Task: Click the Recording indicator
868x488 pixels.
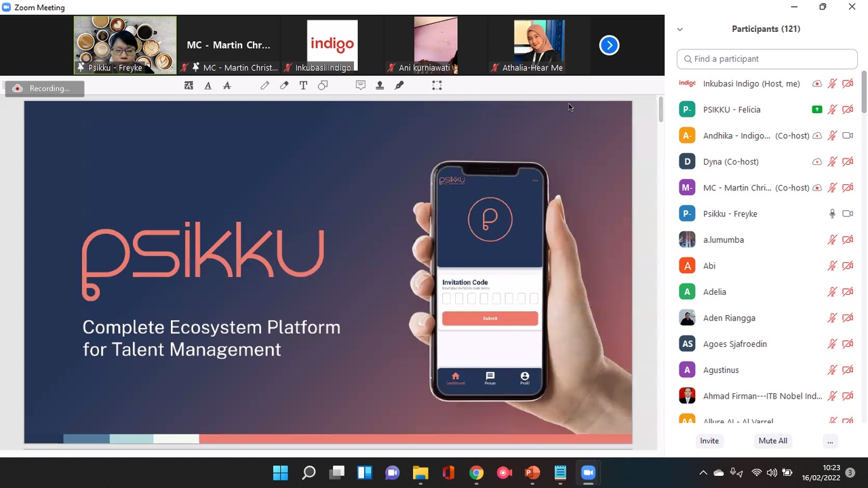Action: pyautogui.click(x=45, y=89)
